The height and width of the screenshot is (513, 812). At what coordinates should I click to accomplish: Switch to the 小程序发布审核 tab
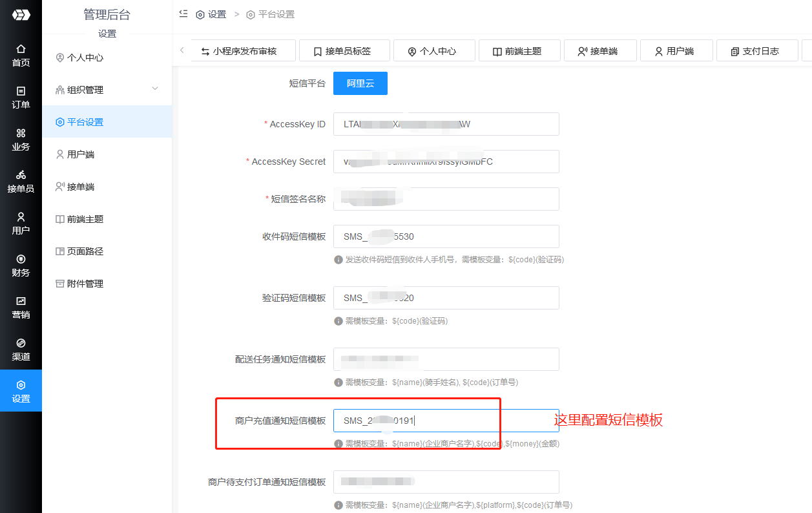pyautogui.click(x=244, y=51)
